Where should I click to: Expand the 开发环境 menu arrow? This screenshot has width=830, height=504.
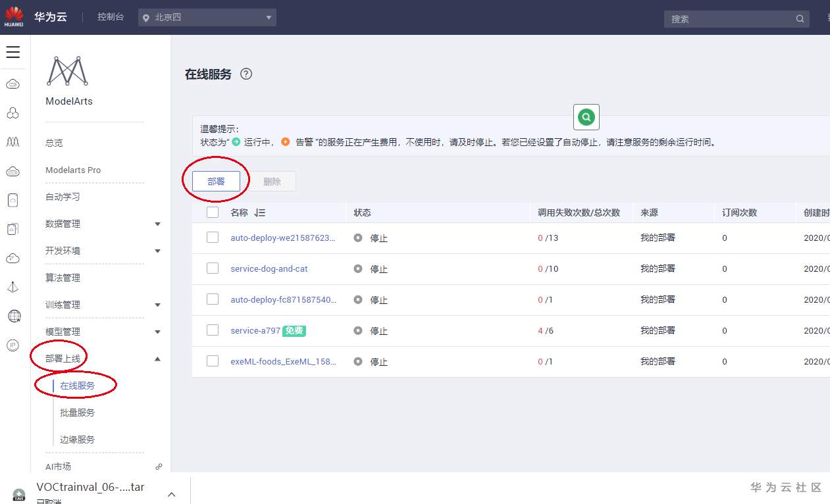157,251
